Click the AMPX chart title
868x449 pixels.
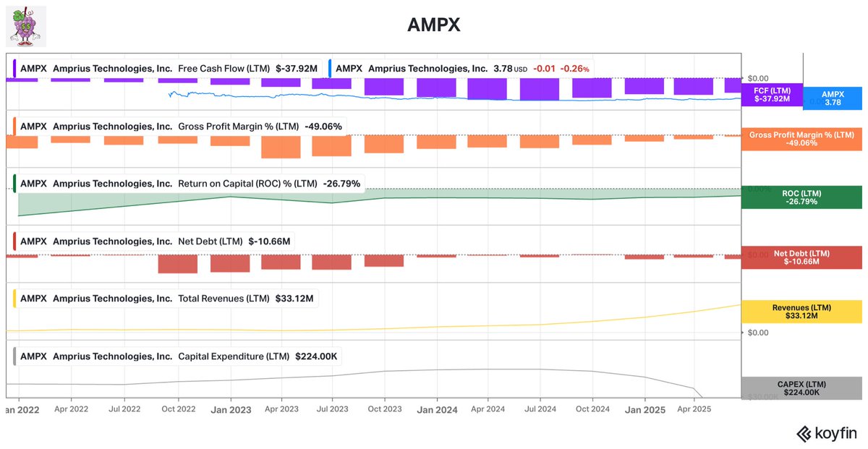[434, 25]
